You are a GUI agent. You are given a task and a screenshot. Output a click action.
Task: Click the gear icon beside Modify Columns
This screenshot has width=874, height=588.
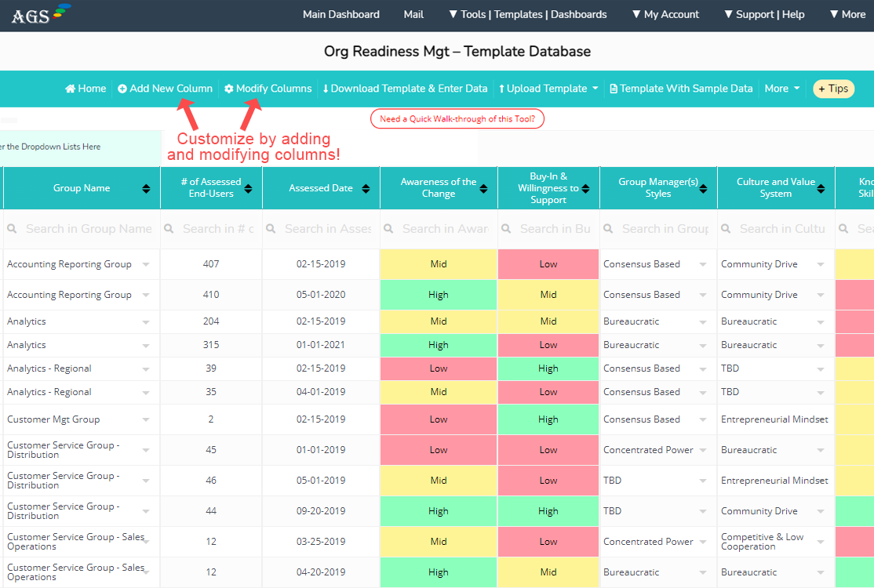pos(228,89)
